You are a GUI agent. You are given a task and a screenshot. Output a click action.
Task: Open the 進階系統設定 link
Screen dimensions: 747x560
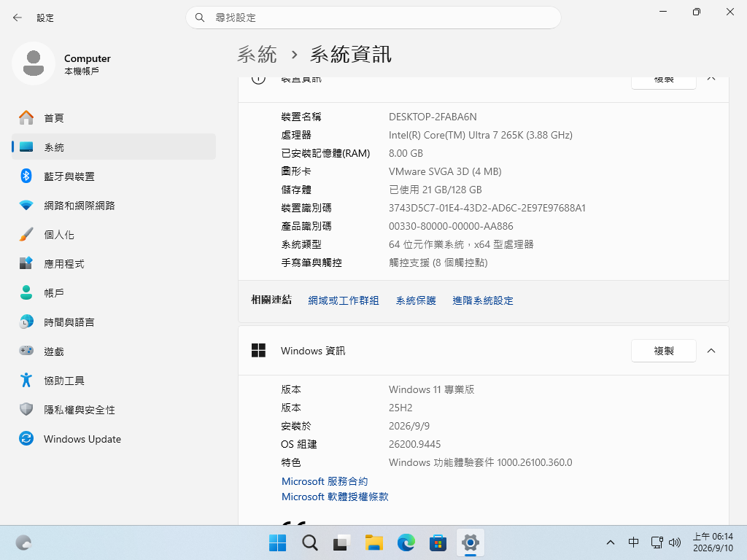coord(483,300)
